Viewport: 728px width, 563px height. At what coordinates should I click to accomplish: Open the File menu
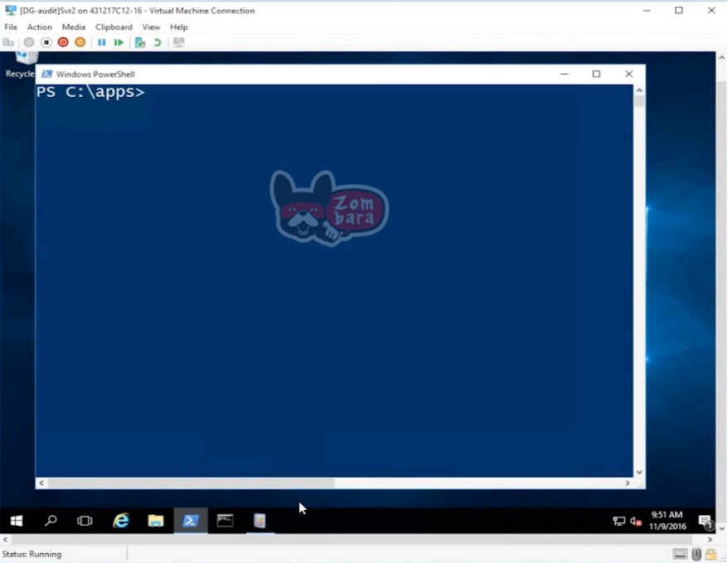click(x=11, y=27)
